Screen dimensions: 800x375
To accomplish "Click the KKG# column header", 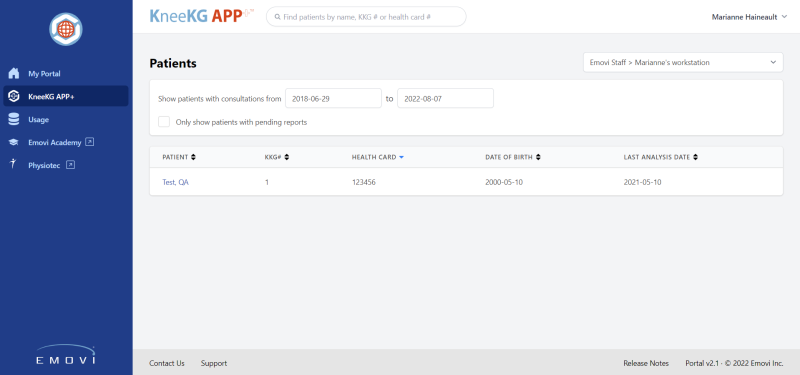I will (x=273, y=157).
